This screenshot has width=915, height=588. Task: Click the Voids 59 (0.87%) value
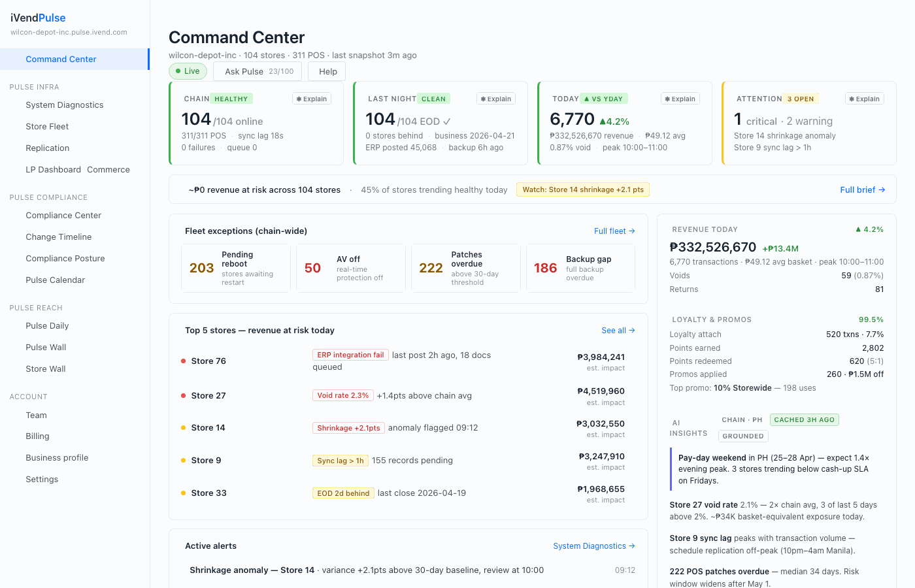862,275
